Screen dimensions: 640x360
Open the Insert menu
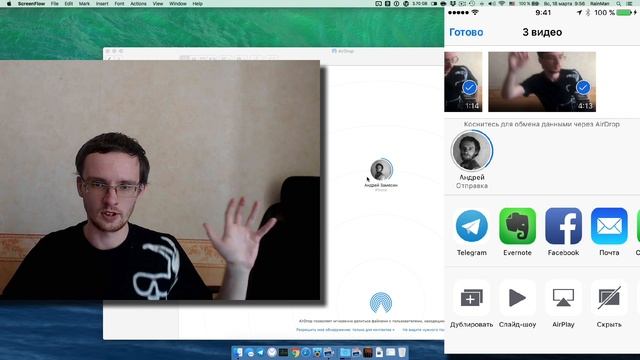click(102, 3)
